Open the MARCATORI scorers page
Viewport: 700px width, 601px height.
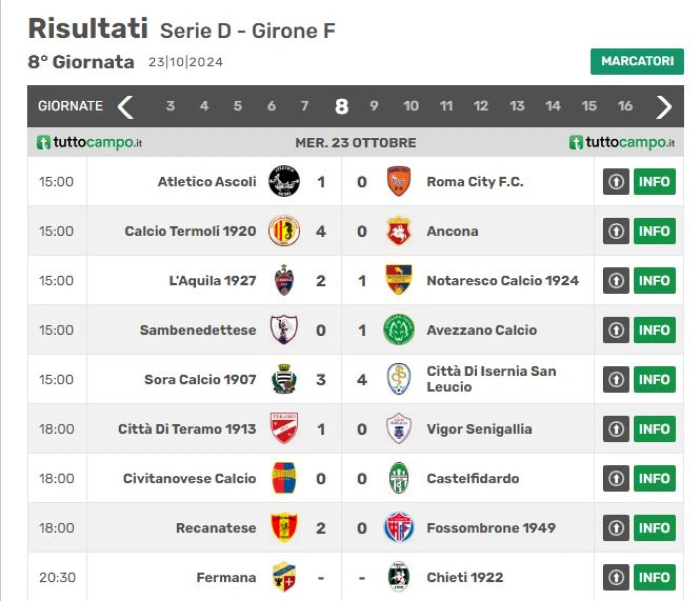(637, 61)
